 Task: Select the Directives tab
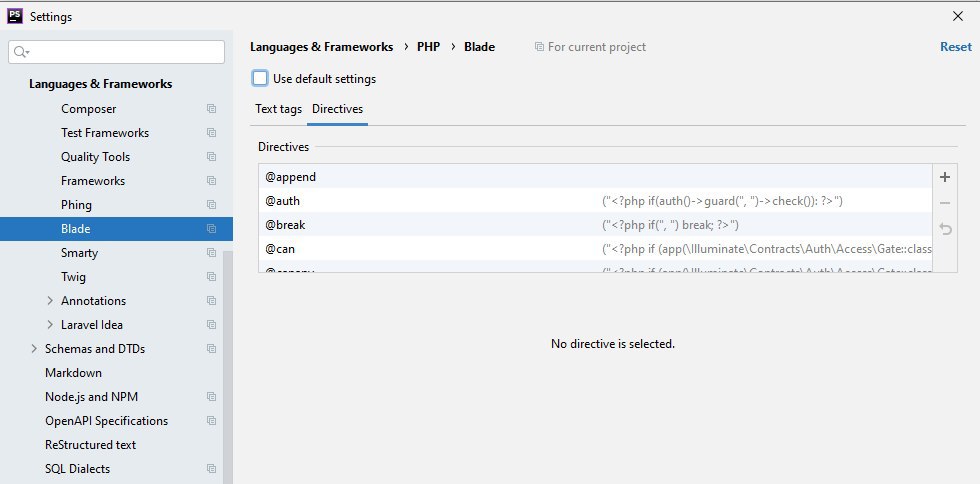(338, 109)
